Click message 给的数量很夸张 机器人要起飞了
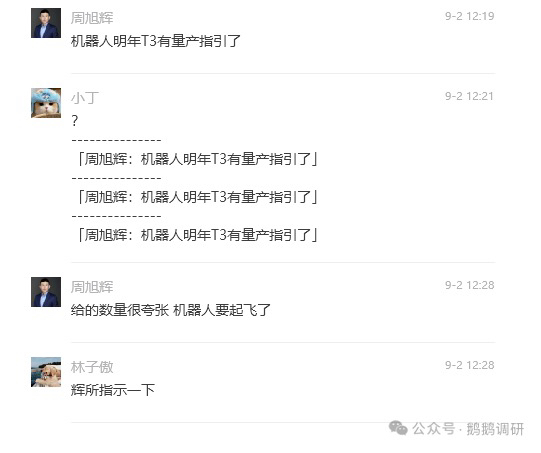Screen dimensions: 541x453 click(171, 310)
